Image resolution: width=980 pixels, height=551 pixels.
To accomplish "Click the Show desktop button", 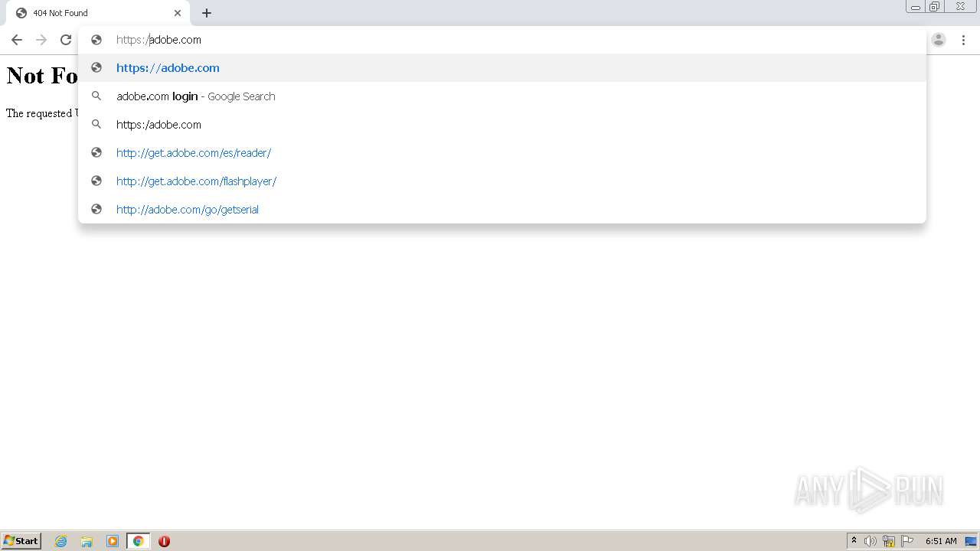I will coord(971,541).
